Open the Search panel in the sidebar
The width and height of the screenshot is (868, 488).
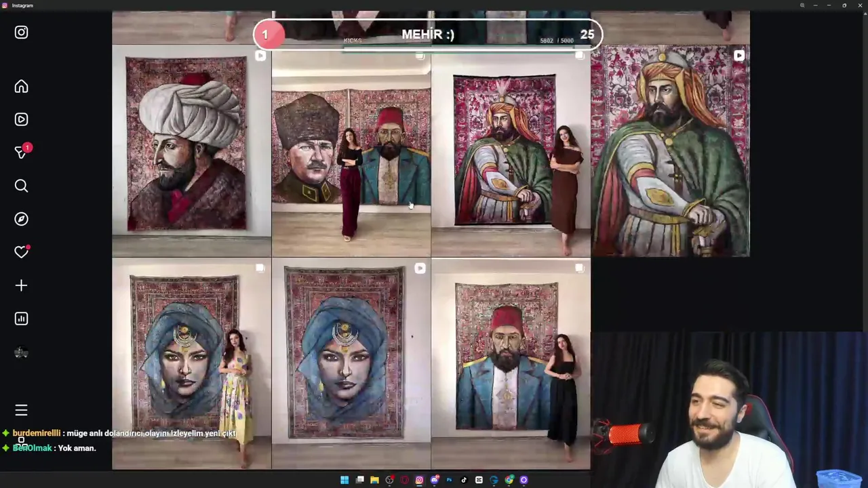[x=21, y=186]
